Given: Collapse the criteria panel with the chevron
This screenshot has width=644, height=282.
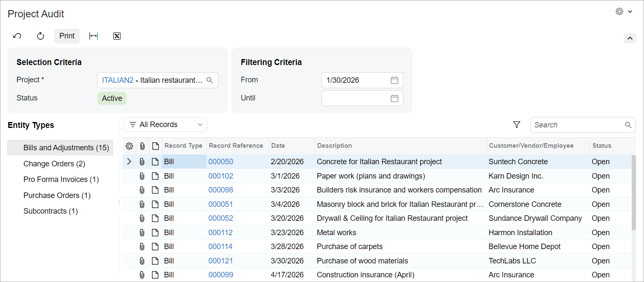Looking at the screenshot, I should (x=630, y=38).
